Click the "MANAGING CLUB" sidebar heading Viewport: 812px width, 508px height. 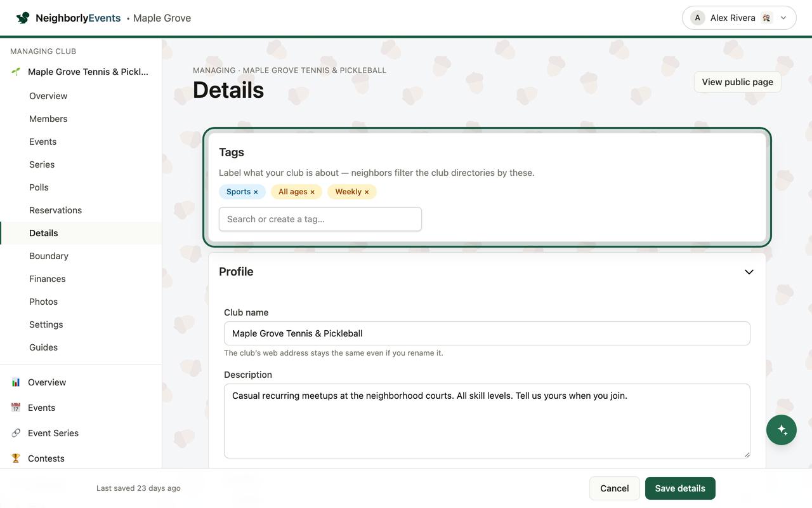(x=43, y=51)
